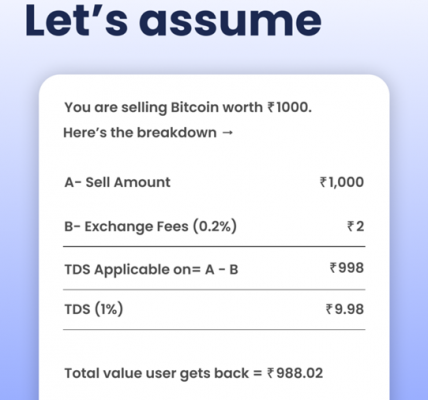
Task: Click the rupee symbol beside exchange fee 2
Action: tap(351, 226)
